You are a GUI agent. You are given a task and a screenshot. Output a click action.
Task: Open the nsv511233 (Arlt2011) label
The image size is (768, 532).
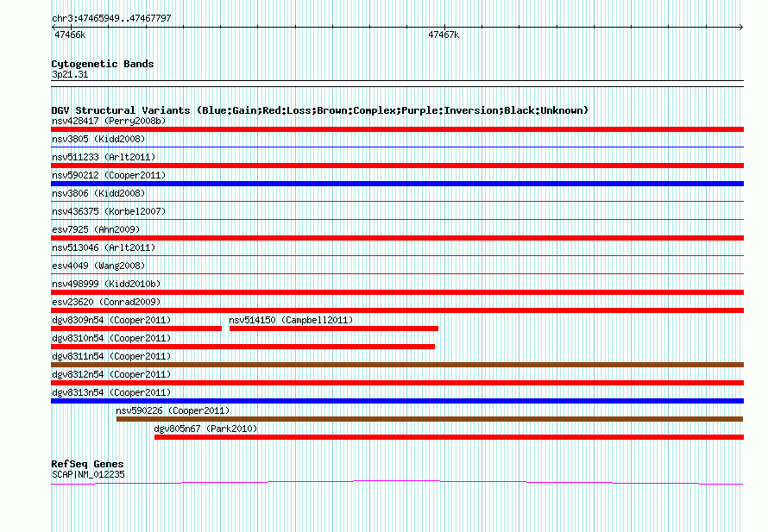click(x=104, y=157)
